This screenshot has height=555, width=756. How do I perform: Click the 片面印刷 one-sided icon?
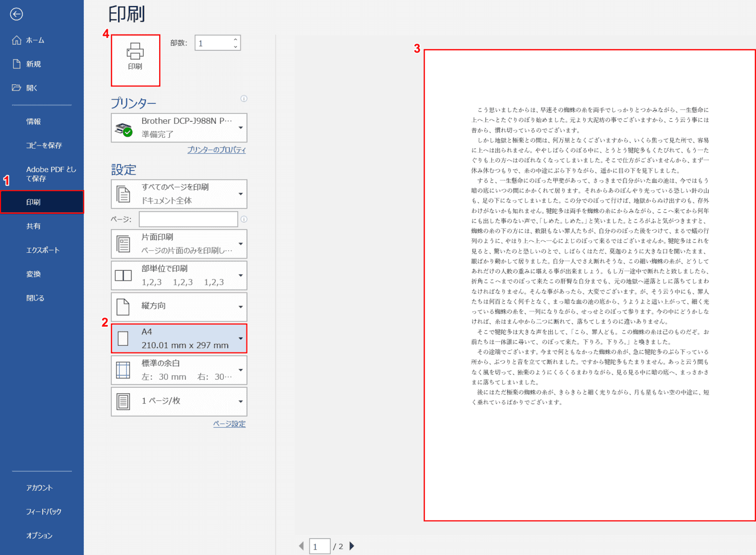click(x=123, y=244)
